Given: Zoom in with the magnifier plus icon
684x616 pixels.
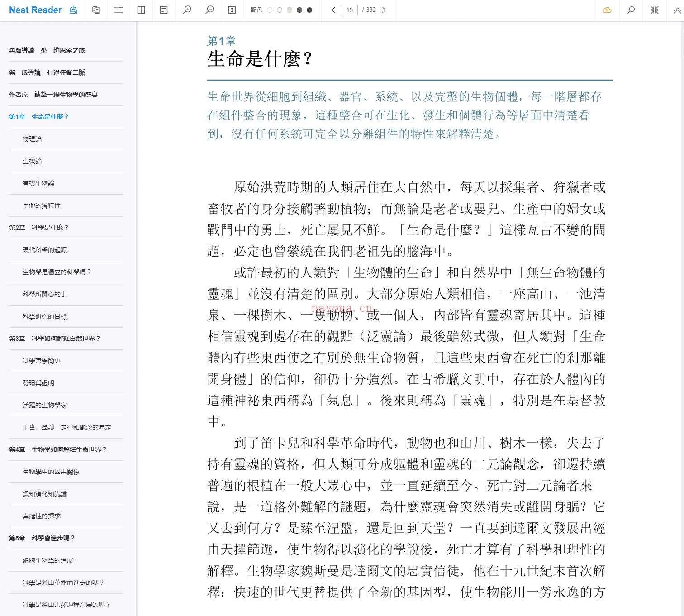Looking at the screenshot, I should (187, 10).
